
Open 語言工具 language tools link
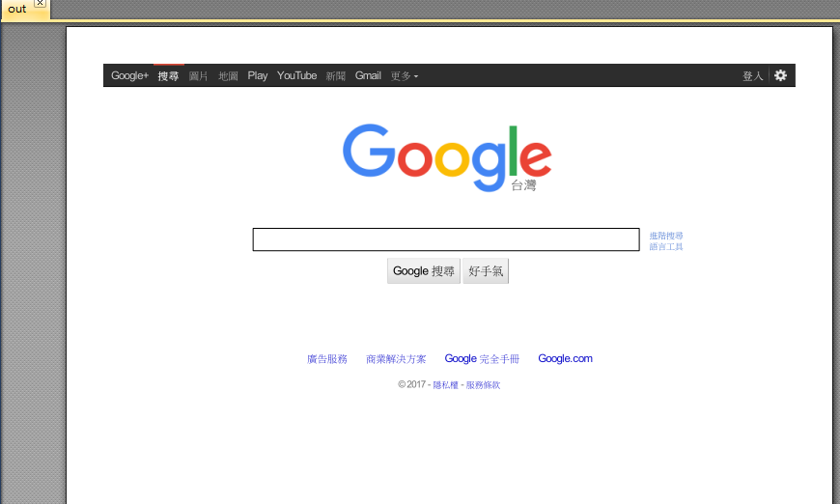(666, 247)
